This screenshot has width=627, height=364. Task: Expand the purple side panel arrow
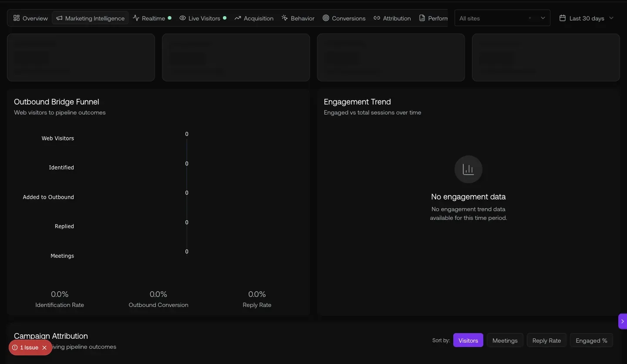(623, 321)
